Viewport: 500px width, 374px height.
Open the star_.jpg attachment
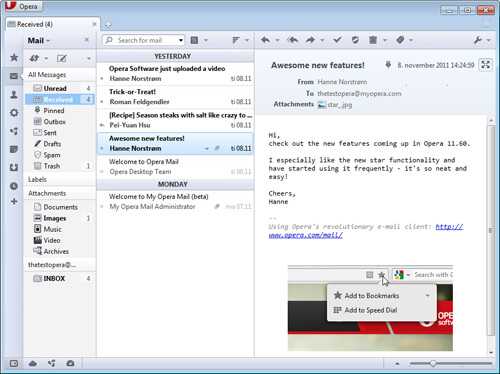pos(335,105)
